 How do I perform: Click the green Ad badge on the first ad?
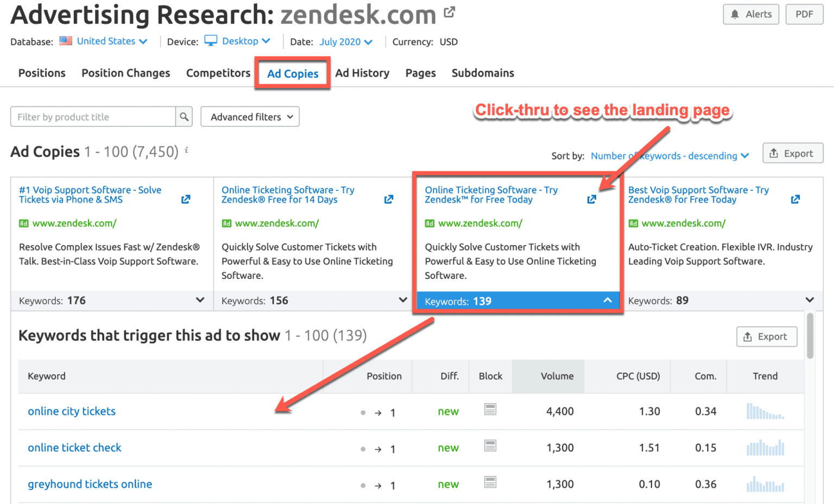point(23,223)
